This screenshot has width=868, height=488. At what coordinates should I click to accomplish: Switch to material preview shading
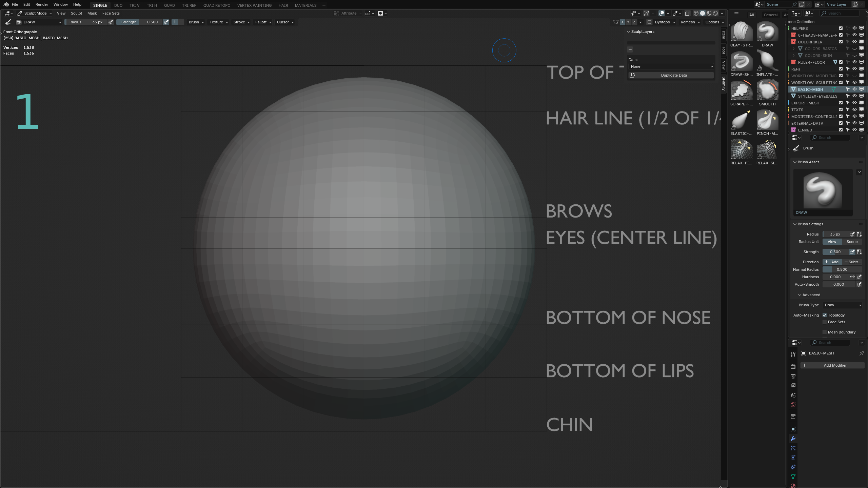click(x=709, y=13)
